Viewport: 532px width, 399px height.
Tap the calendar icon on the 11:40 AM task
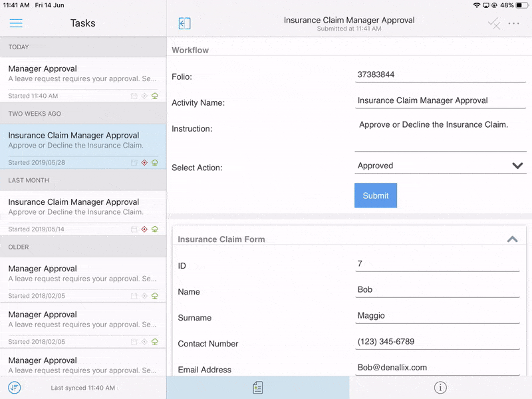coord(134,96)
